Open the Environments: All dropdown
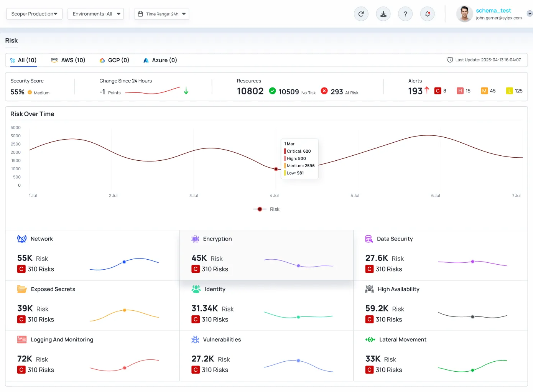533x392 pixels. (96, 14)
